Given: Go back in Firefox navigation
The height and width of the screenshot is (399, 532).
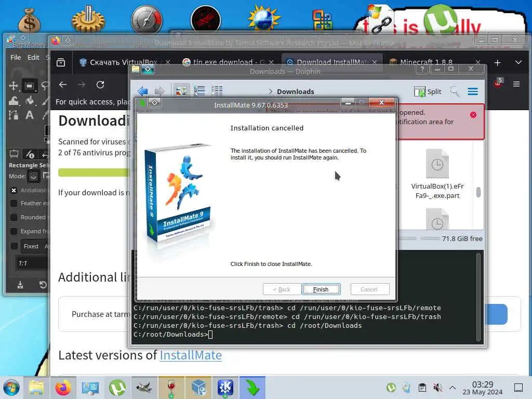Looking at the screenshot, I should pos(63,85).
